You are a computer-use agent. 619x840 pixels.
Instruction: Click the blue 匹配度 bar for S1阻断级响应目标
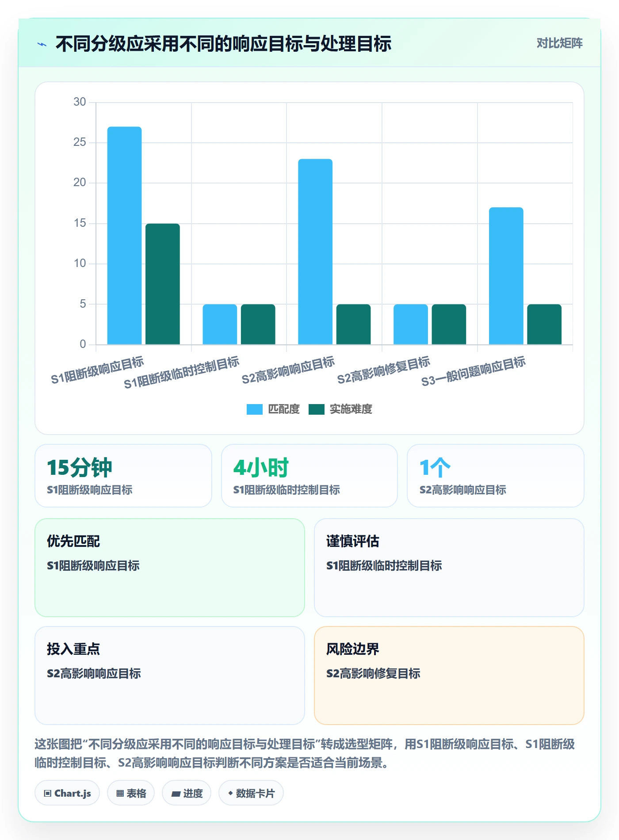click(x=125, y=236)
